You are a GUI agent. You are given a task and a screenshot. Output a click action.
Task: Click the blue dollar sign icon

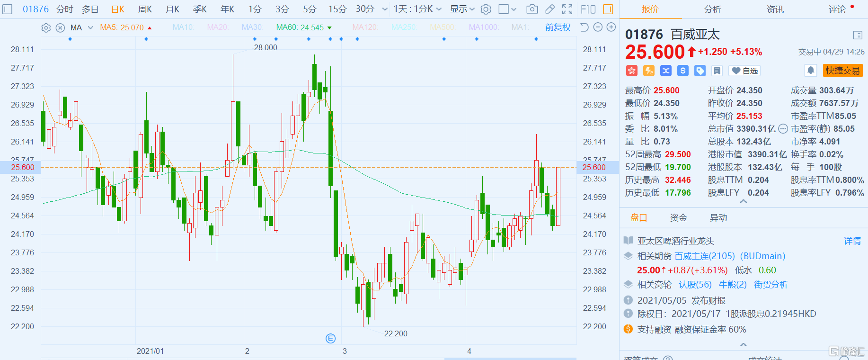coord(683,71)
